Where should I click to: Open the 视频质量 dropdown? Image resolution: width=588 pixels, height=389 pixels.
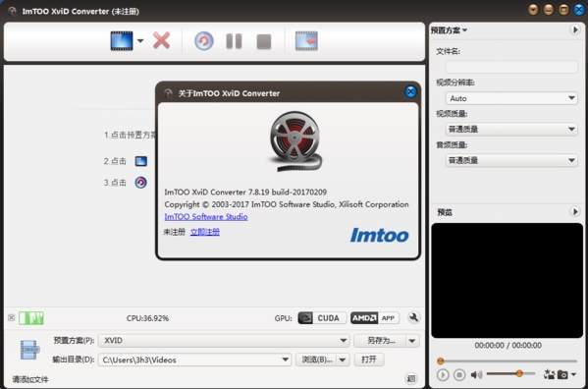(511, 129)
